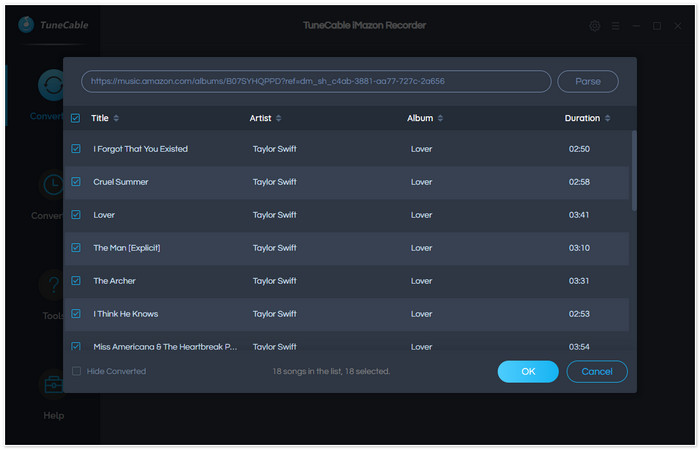This screenshot has height=450, width=700.
Task: Enable Hide Converted option
Action: tap(76, 371)
